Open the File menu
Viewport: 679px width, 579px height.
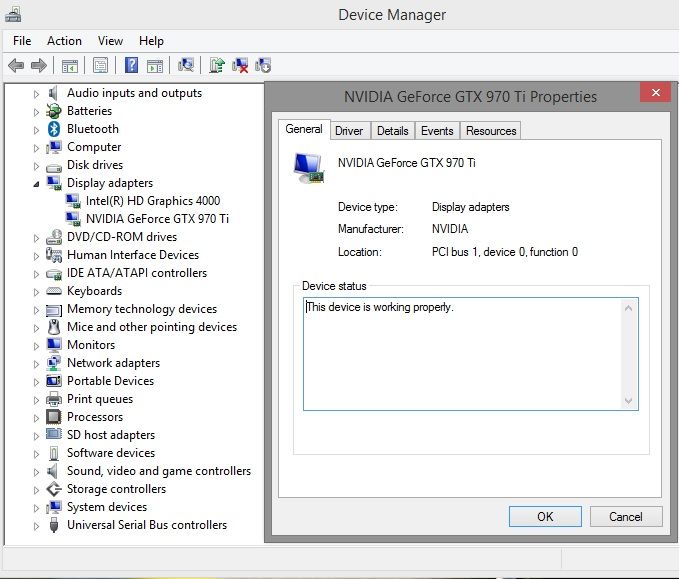point(22,41)
